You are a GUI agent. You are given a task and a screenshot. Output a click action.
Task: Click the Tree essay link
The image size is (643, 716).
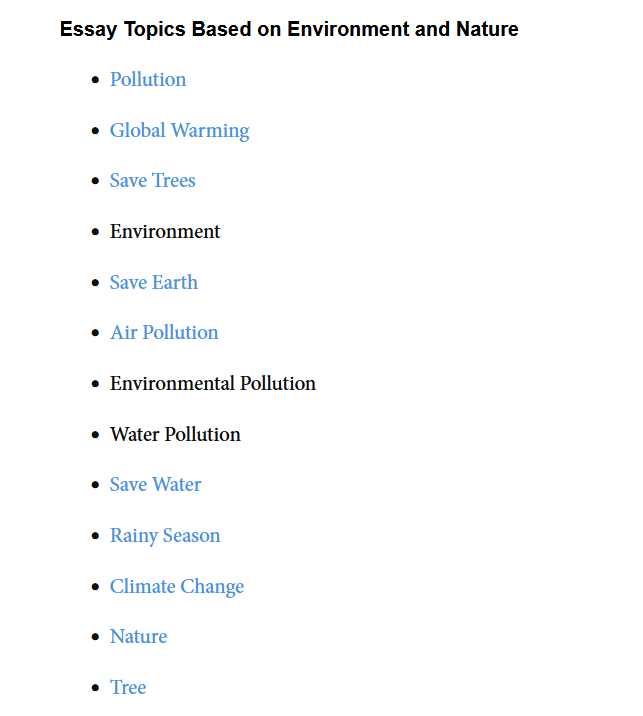128,688
